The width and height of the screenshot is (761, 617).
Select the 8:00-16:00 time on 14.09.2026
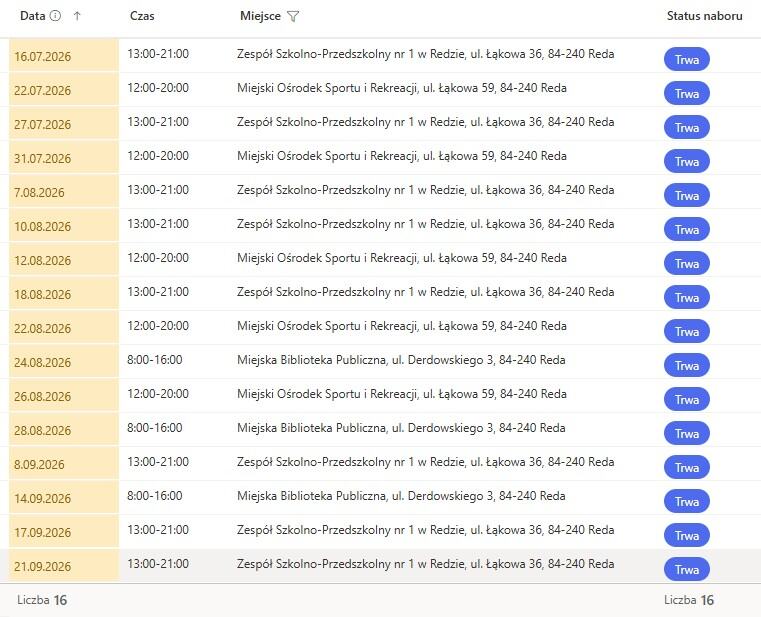155,496
